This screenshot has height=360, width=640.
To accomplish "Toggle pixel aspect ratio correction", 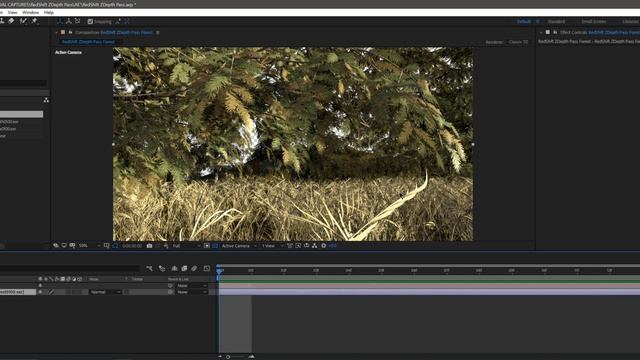I will coord(290,246).
